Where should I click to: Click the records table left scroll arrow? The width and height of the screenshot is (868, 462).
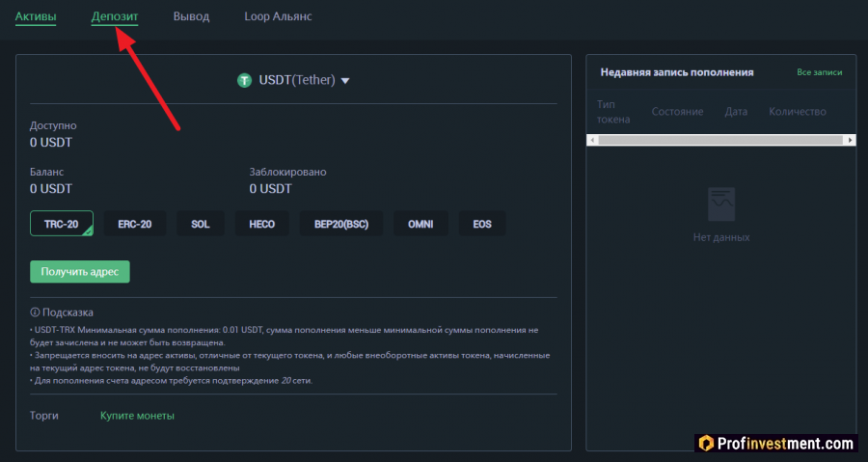point(592,140)
